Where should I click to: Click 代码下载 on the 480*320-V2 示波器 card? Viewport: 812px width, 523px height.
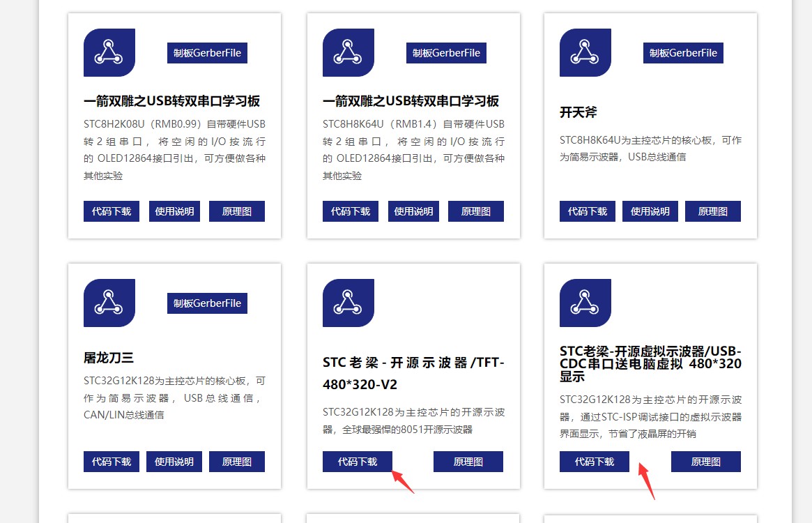pyautogui.click(x=358, y=462)
